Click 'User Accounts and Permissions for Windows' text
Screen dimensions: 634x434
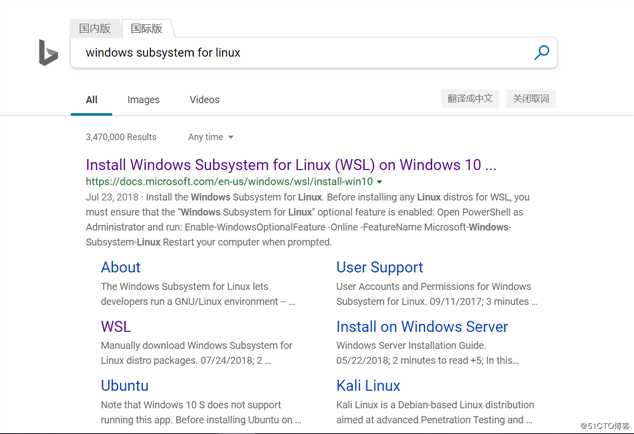pyautogui.click(x=433, y=286)
